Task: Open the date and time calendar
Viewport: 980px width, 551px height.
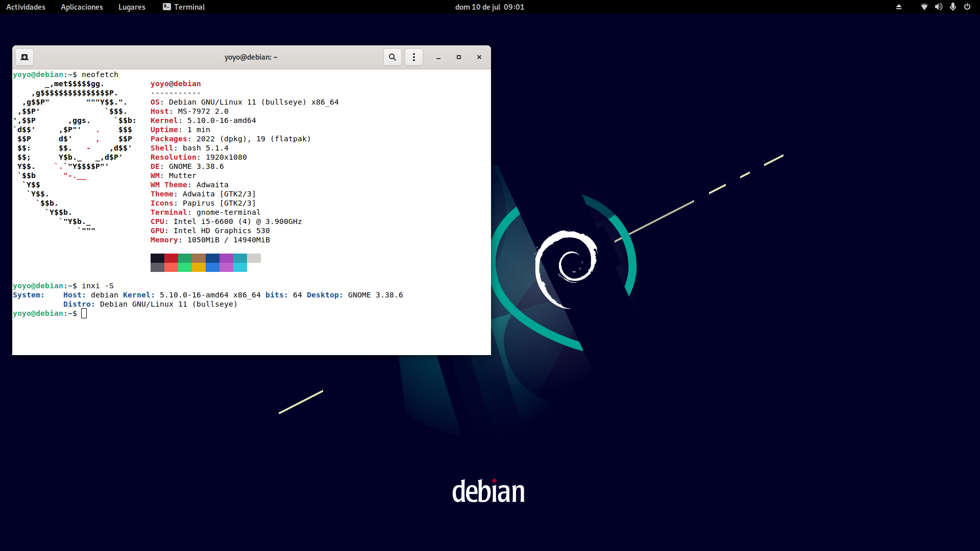Action: (x=489, y=7)
